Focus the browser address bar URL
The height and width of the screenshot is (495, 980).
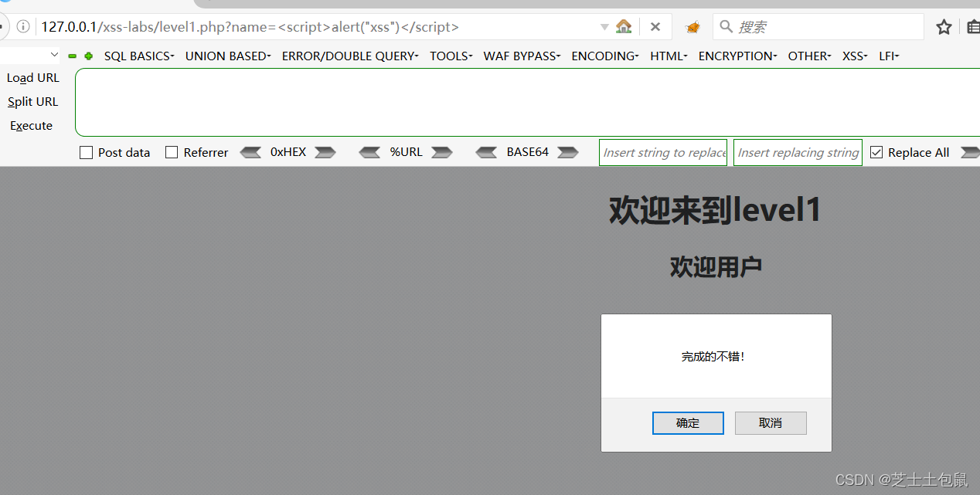coord(317,27)
